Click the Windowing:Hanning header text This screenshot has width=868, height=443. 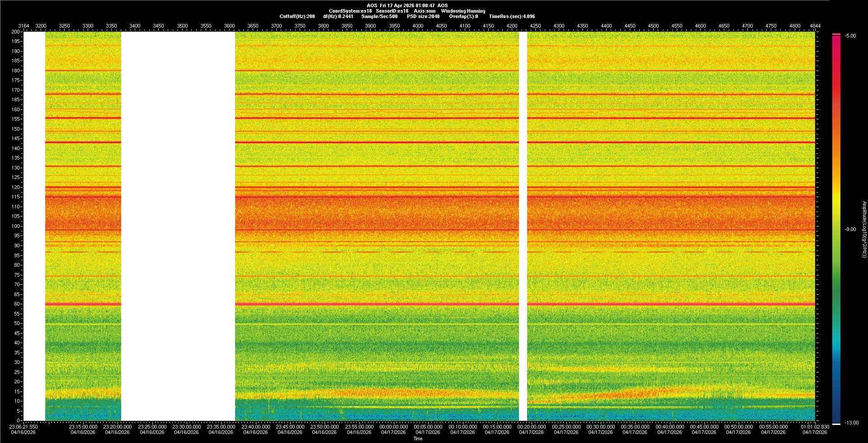click(463, 11)
